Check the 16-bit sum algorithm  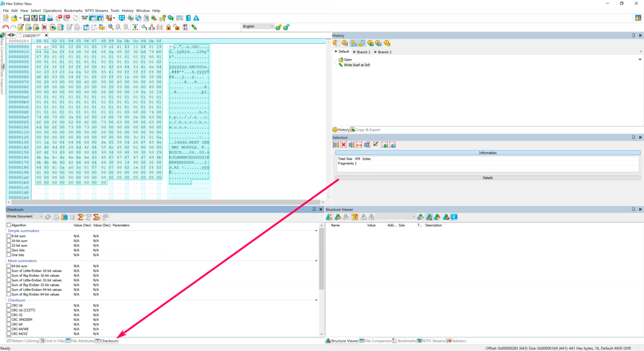(9, 241)
